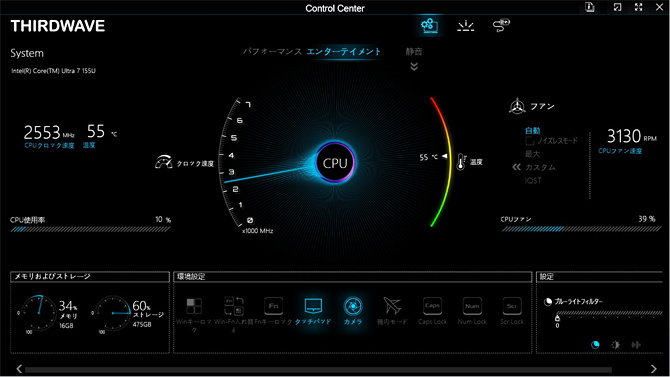The image size is (670, 377).
Task: Select the IQST fan mode
Action: tap(533, 180)
